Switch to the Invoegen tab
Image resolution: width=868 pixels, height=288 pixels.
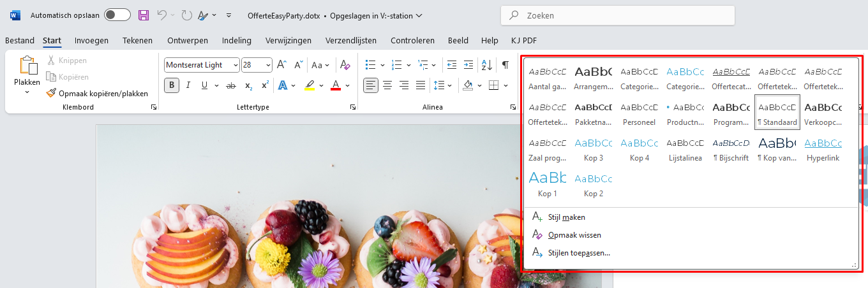(91, 40)
